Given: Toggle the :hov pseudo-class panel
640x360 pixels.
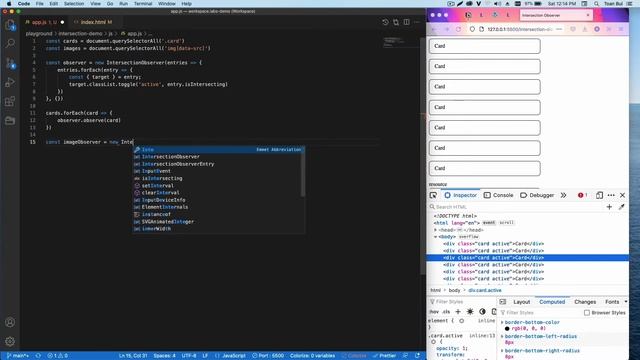Looking at the screenshot, I should 434,312.
